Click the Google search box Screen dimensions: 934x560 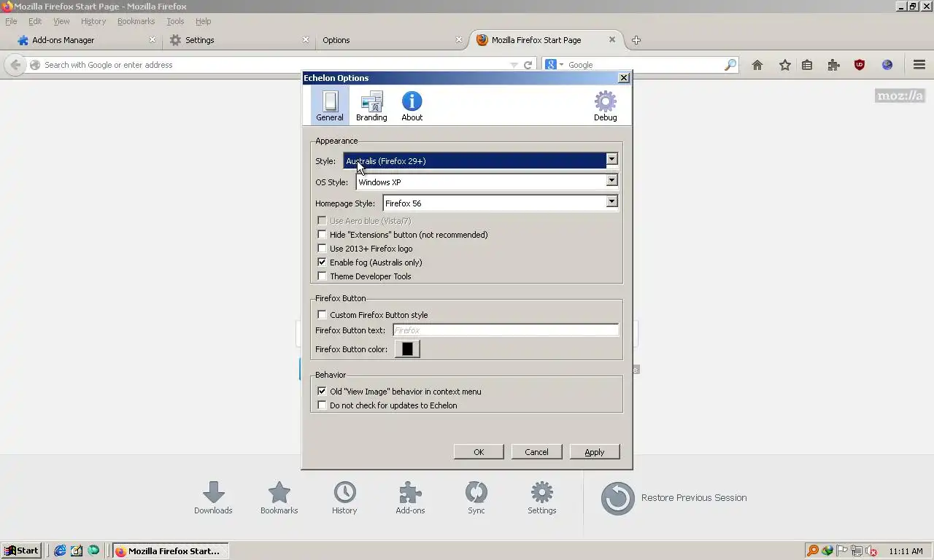click(642, 65)
